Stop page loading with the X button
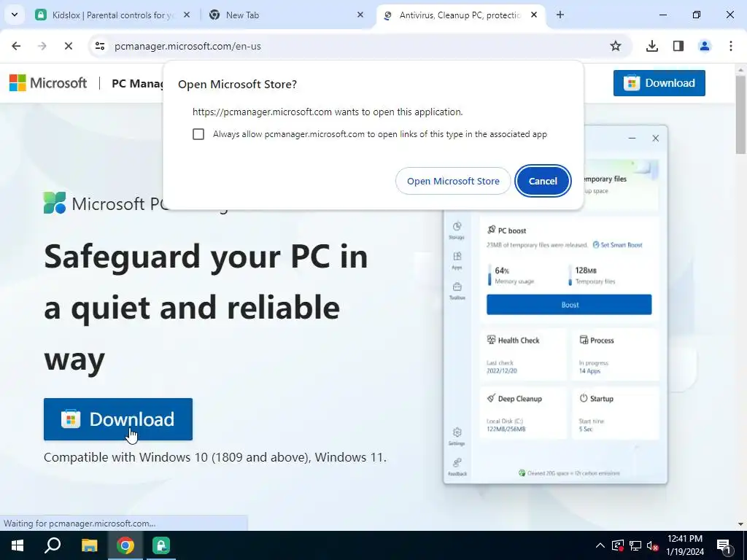The height and width of the screenshot is (560, 747). 69,46
